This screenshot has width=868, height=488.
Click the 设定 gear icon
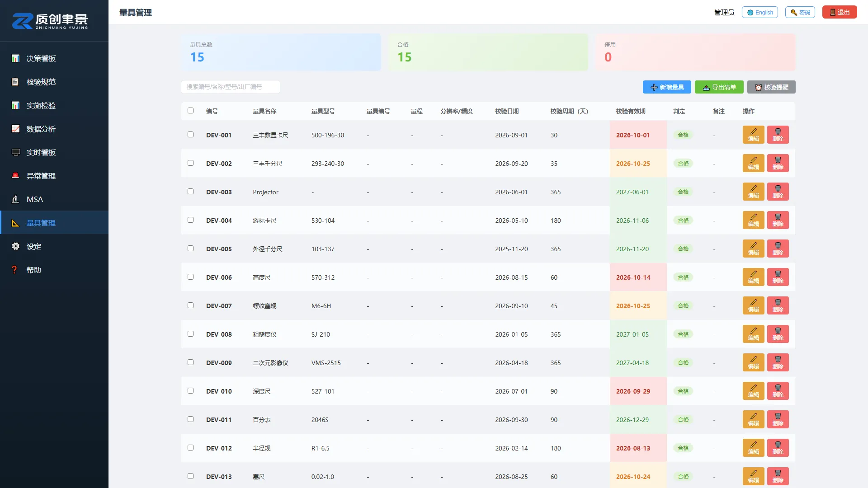pos(15,246)
